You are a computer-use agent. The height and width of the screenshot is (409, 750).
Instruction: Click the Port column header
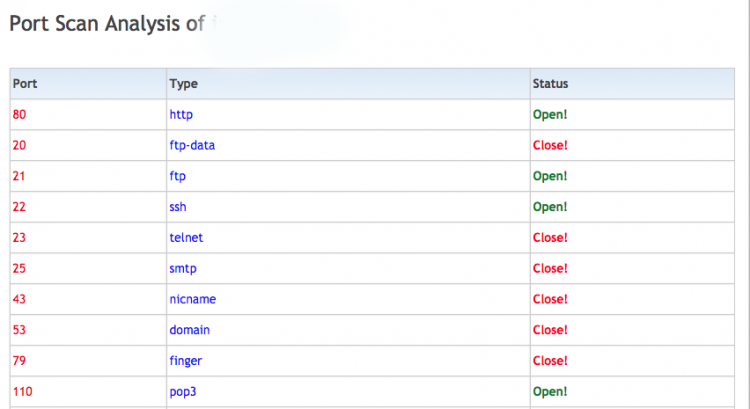[25, 84]
